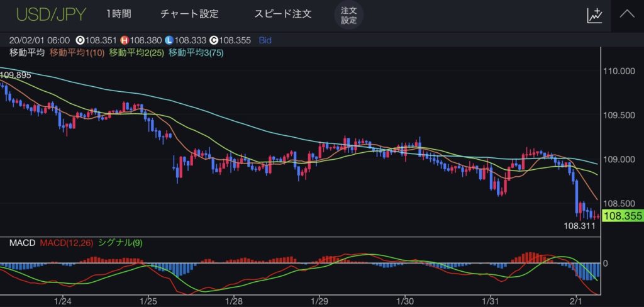644x307 pixels.
Task: Tap the candle timestamp 20/02/01 06:00
Action: click(x=40, y=40)
